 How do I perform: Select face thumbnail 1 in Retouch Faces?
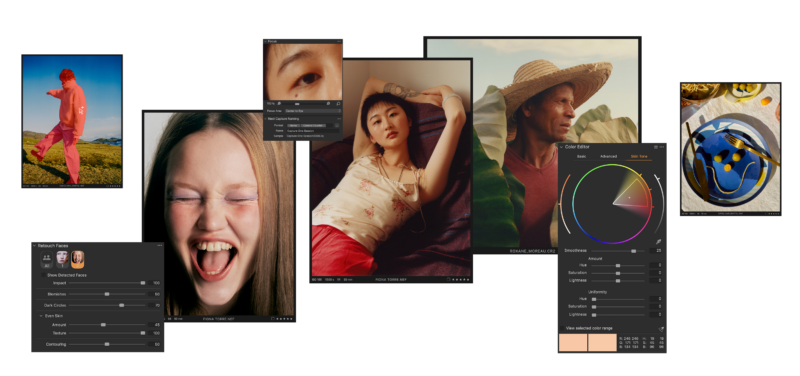[x=62, y=259]
